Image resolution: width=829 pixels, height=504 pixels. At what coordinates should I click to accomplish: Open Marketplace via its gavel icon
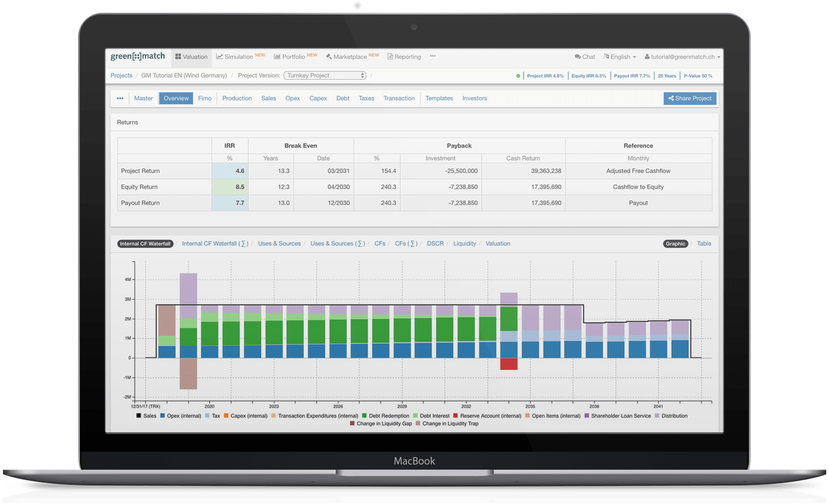(329, 57)
